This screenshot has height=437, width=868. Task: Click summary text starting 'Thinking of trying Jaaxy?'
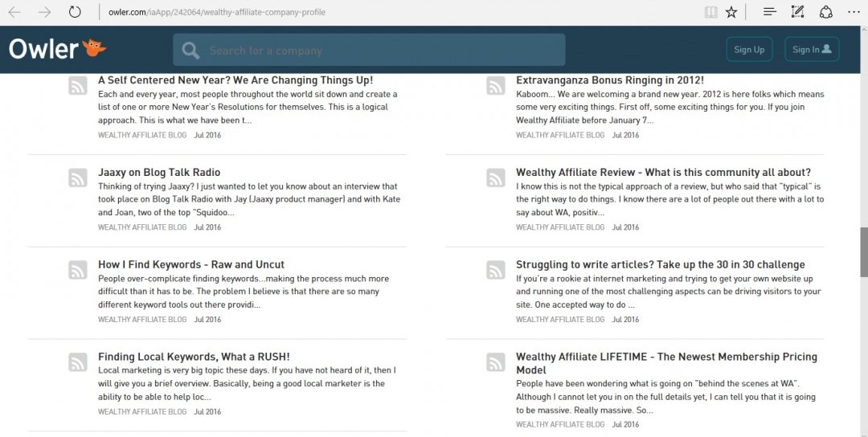coord(249,199)
